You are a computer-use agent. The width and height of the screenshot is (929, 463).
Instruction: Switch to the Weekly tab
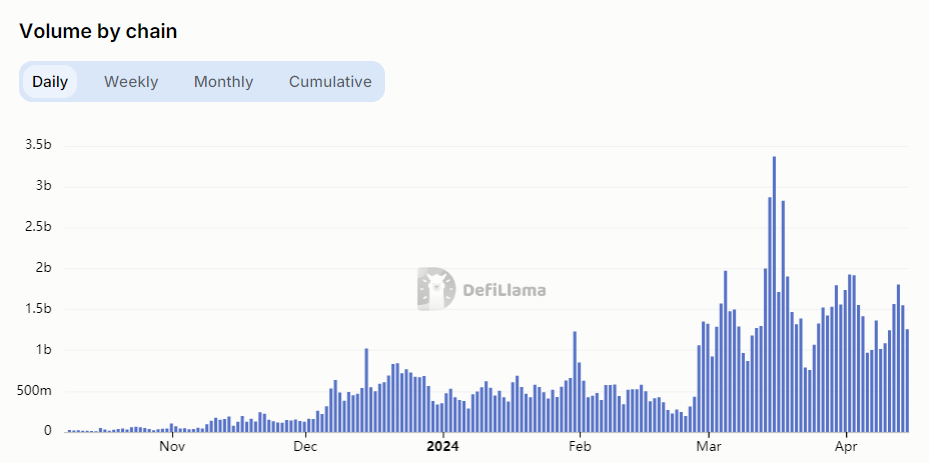[131, 82]
